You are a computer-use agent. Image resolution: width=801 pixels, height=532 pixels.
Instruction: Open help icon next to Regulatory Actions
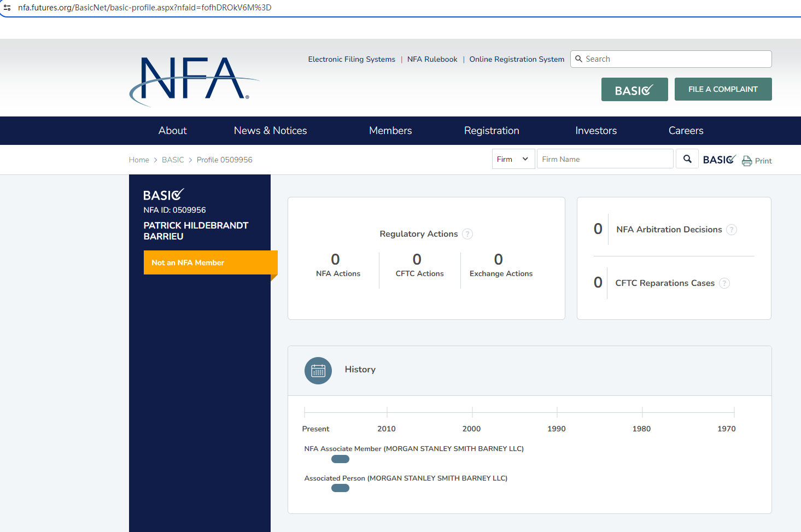(467, 234)
